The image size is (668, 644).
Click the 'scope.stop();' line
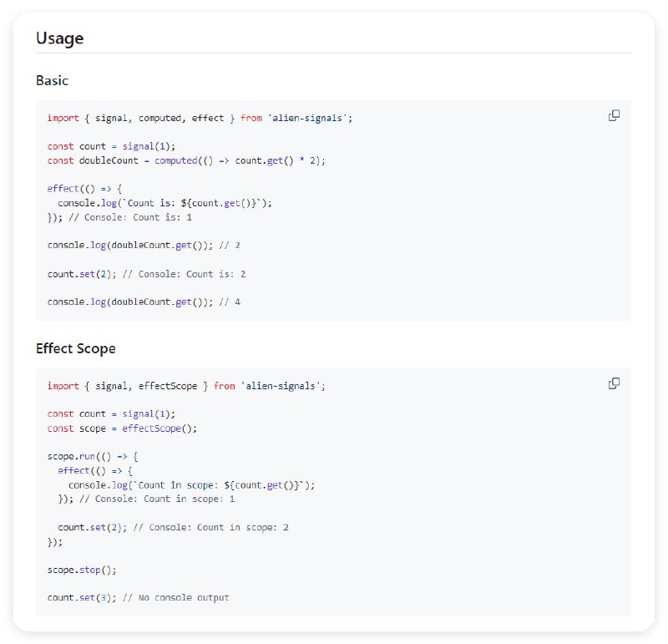pyautogui.click(x=82, y=570)
